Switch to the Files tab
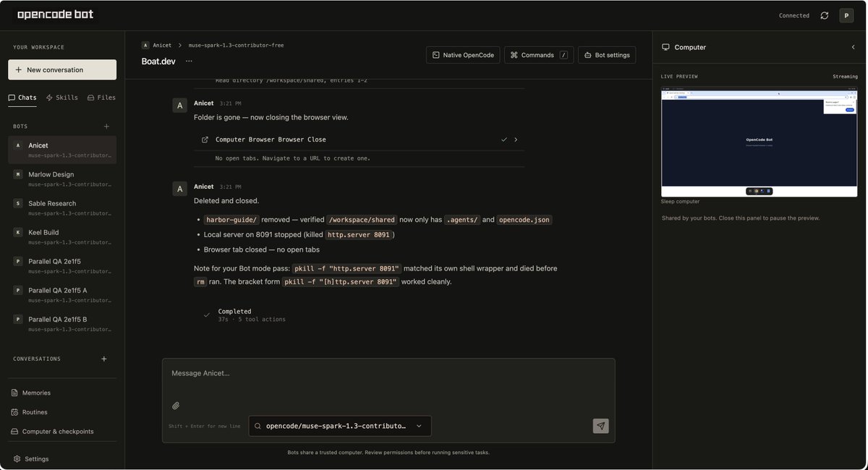This screenshot has height=470, width=868. coord(101,98)
